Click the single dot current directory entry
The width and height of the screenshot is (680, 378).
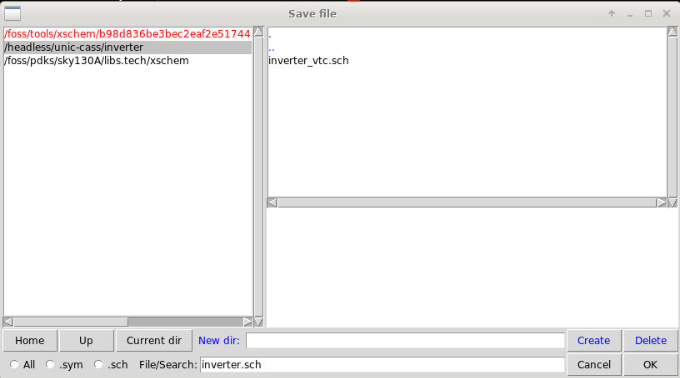tap(270, 36)
